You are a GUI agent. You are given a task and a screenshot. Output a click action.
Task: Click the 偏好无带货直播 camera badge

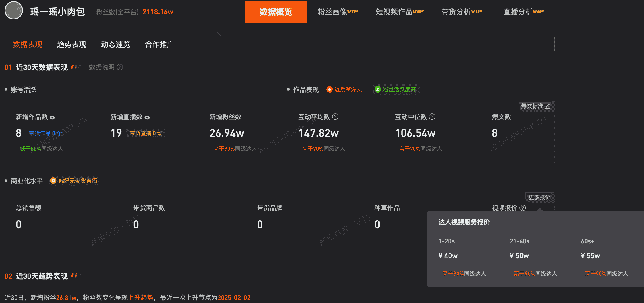[74, 181]
